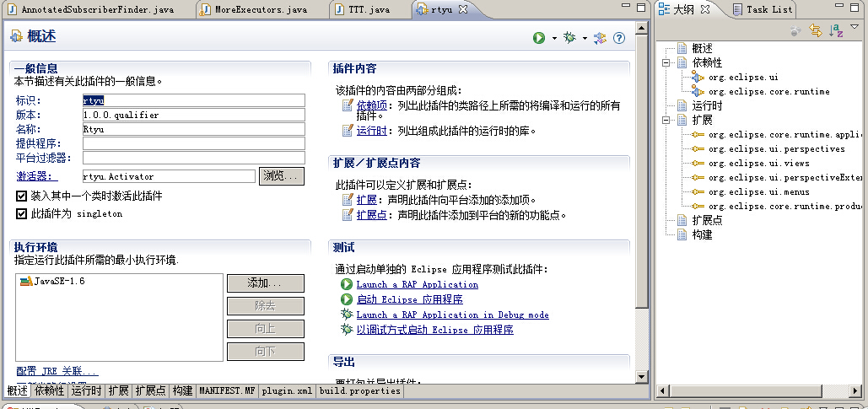Toggle 装入其中一个类时激活此插件 checkbox

coord(22,196)
